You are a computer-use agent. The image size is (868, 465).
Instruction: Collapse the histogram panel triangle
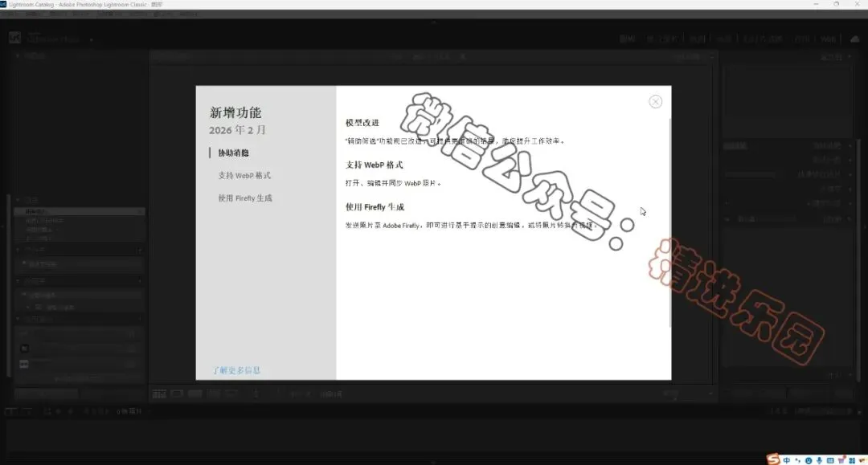click(x=850, y=56)
